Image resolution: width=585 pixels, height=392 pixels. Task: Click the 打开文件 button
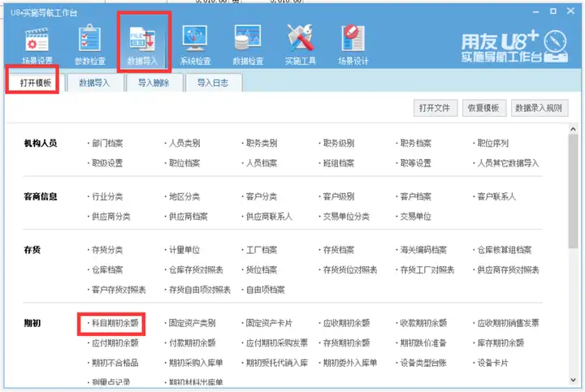[435, 108]
